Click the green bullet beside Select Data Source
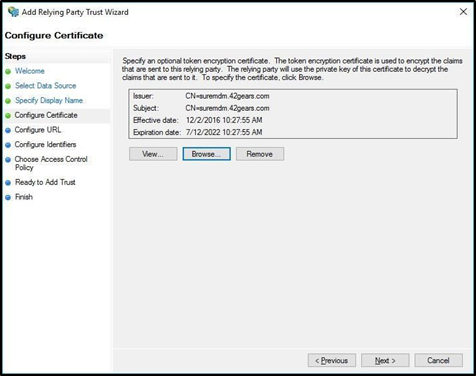The height and width of the screenshot is (376, 476). [8, 86]
